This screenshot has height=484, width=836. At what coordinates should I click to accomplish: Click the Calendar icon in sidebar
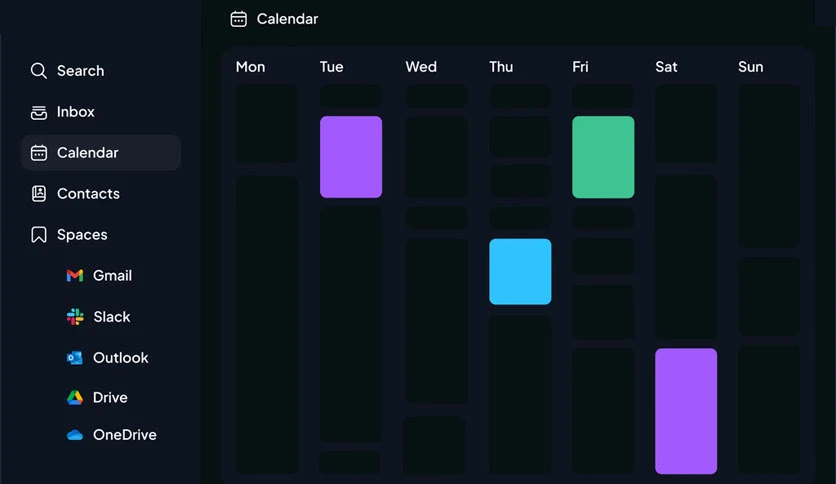point(38,153)
